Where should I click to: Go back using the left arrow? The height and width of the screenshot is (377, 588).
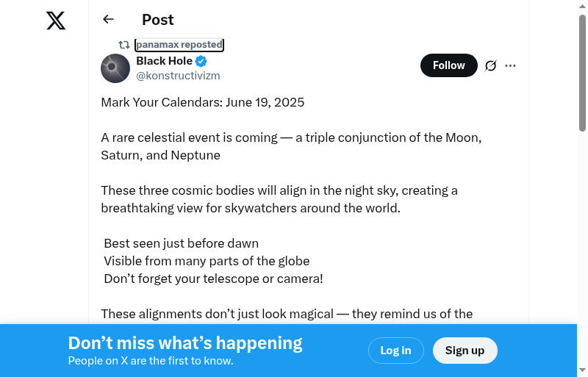coord(109,20)
